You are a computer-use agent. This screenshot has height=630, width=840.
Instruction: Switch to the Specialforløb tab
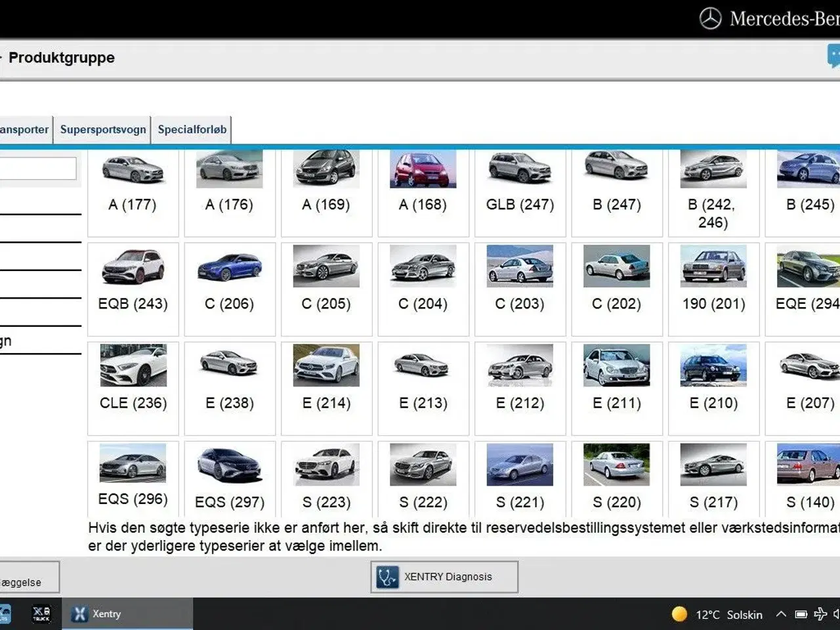tap(192, 129)
